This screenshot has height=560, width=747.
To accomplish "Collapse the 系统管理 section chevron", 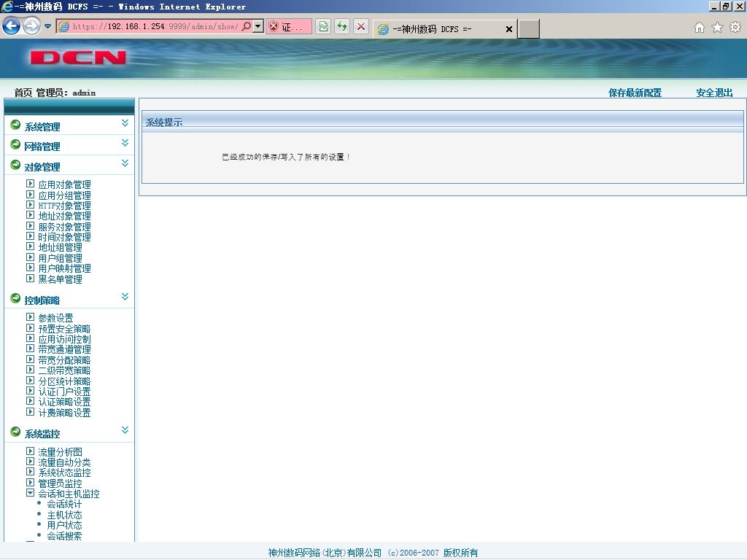I will point(125,123).
